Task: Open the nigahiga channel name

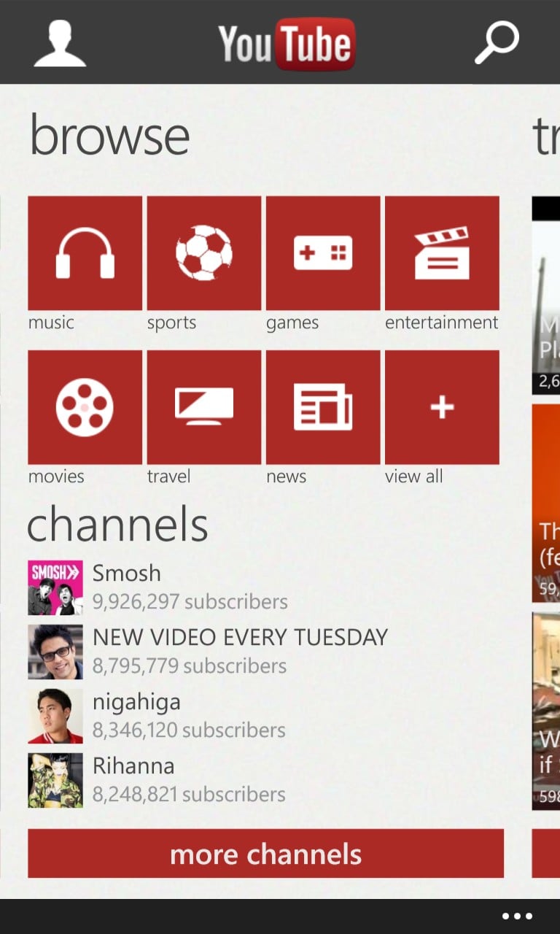Action: point(136,703)
